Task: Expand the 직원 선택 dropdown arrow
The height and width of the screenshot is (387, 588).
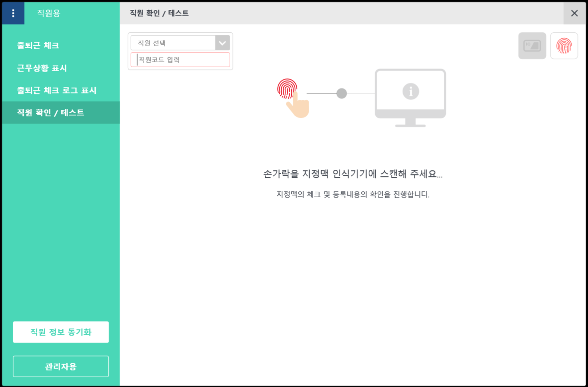Action: point(222,43)
